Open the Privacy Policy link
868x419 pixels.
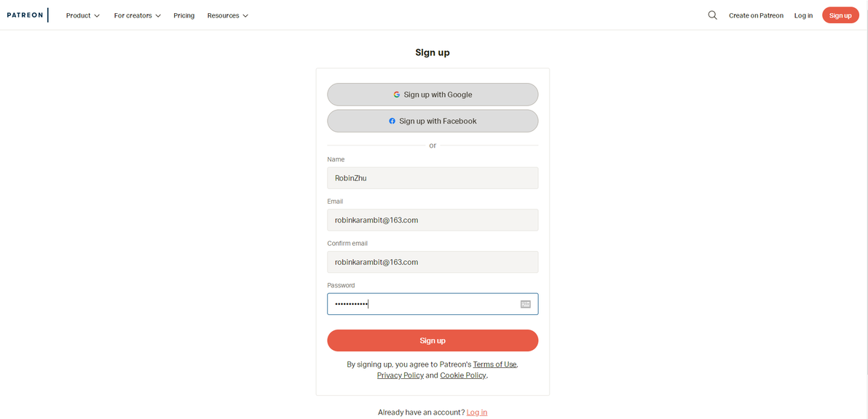point(401,375)
